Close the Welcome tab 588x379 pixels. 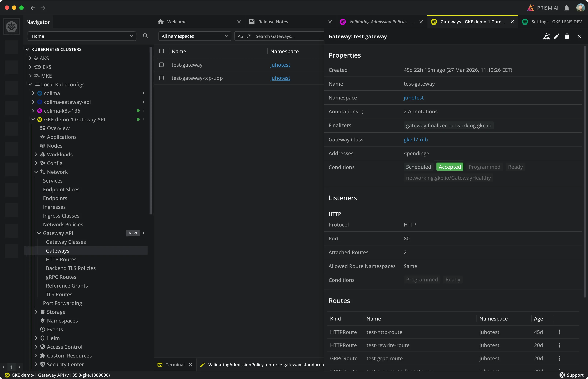point(239,22)
